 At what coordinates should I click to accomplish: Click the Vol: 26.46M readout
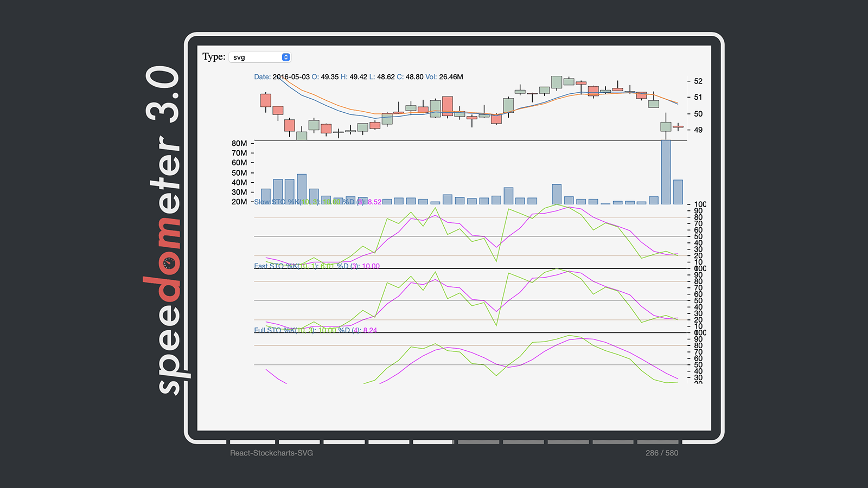click(444, 77)
